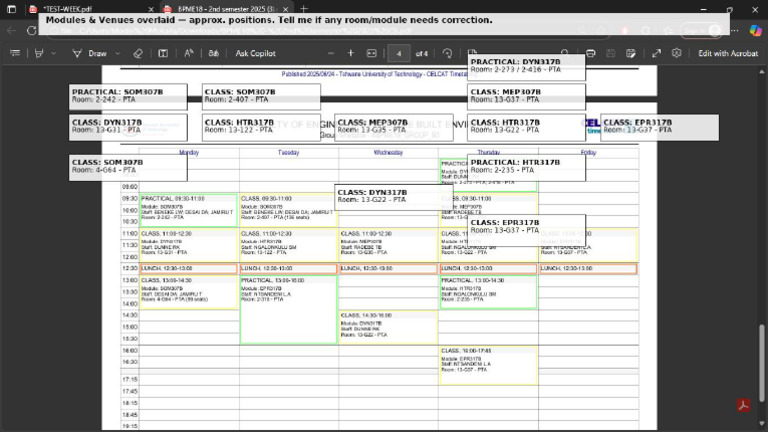This screenshot has height=432, width=768.
Task: Go back in browser history
Action: [x=11, y=30]
